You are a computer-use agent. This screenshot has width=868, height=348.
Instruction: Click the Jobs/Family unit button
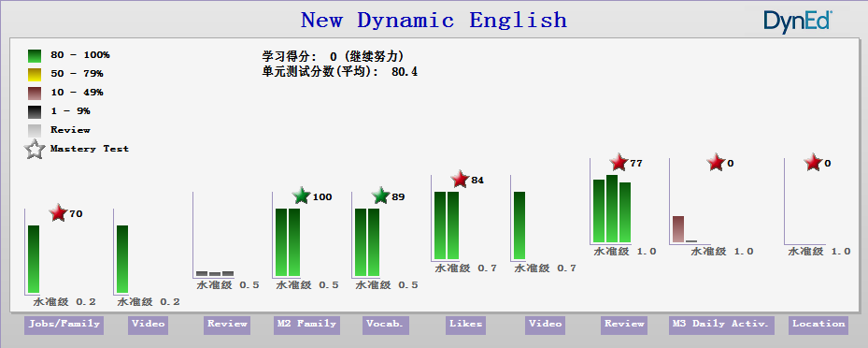click(x=64, y=325)
